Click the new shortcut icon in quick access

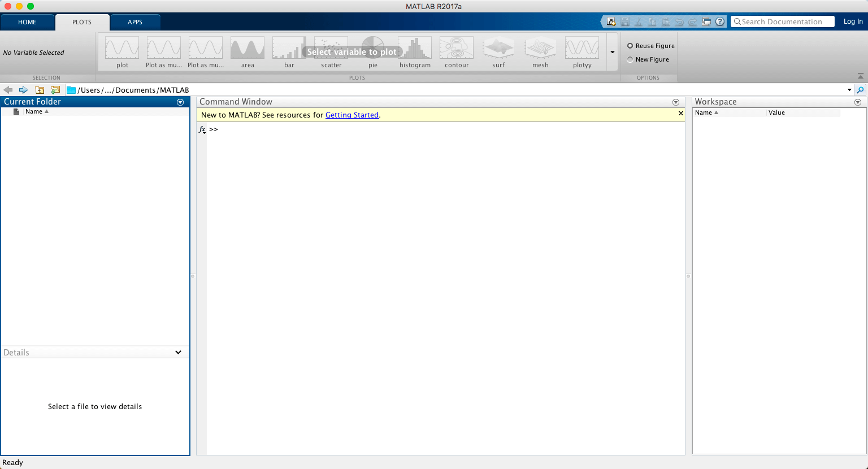click(611, 21)
